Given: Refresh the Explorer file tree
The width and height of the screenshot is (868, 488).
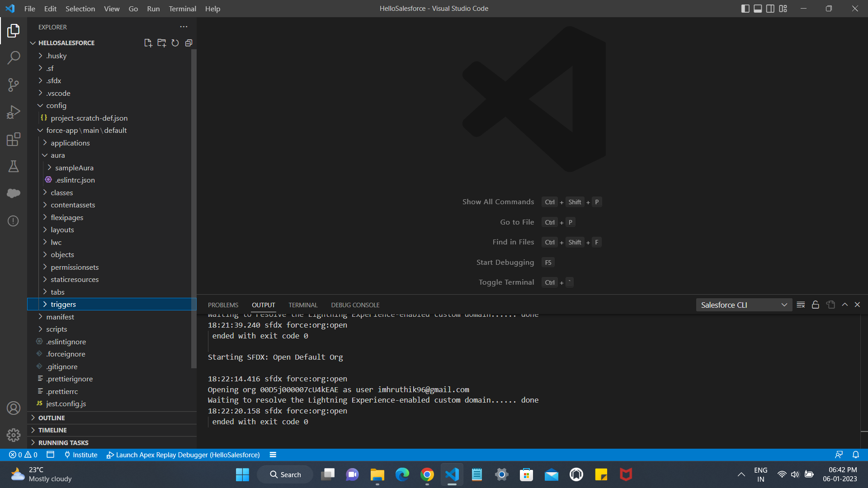Looking at the screenshot, I should point(175,43).
